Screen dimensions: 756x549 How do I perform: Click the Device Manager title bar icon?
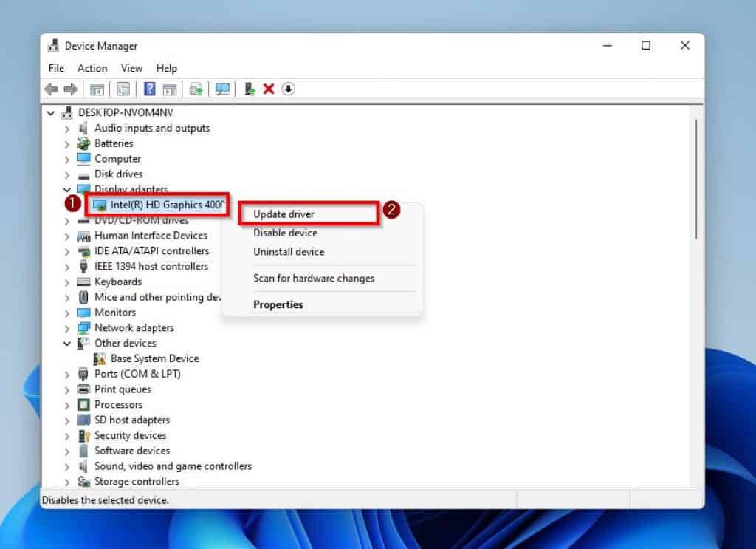[x=53, y=45]
